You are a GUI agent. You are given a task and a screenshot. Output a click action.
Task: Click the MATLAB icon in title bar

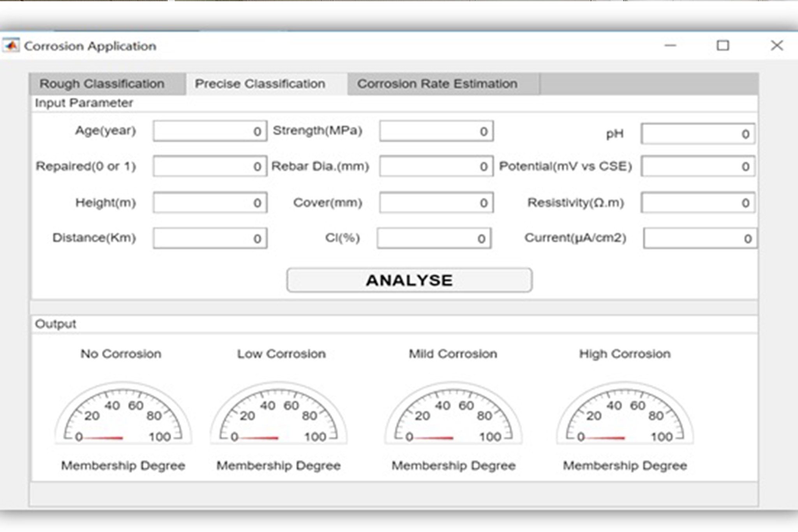11,46
